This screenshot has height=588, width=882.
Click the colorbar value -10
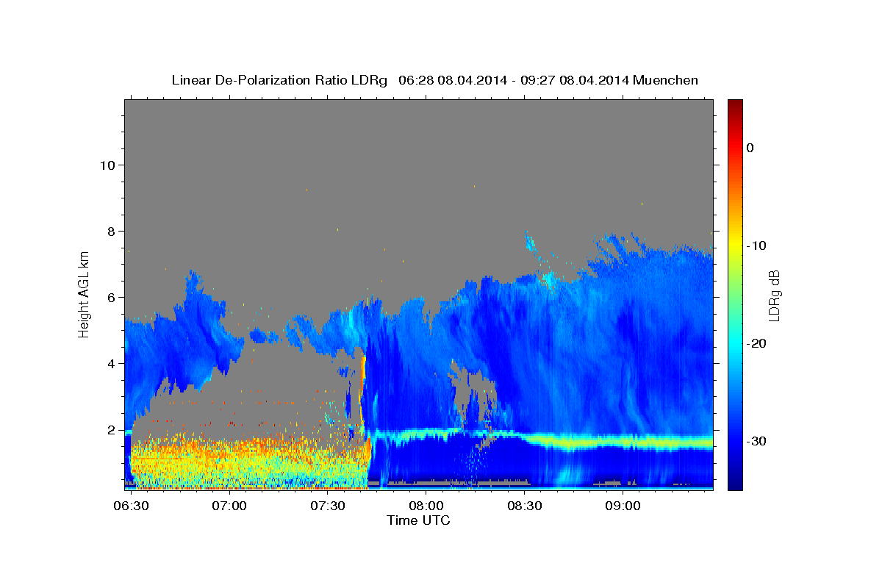(x=756, y=245)
